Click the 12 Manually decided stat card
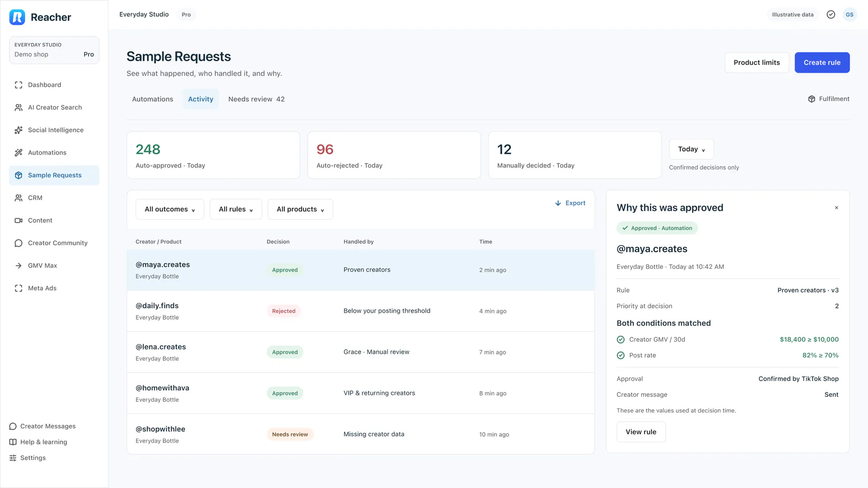Image resolution: width=868 pixels, height=488 pixels. coord(575,155)
